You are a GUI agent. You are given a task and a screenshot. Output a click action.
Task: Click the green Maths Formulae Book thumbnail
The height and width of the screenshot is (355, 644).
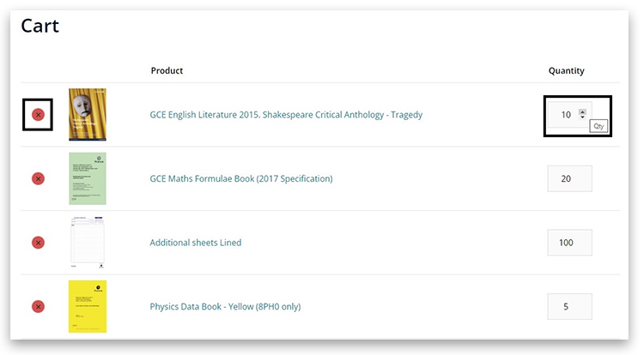click(88, 178)
